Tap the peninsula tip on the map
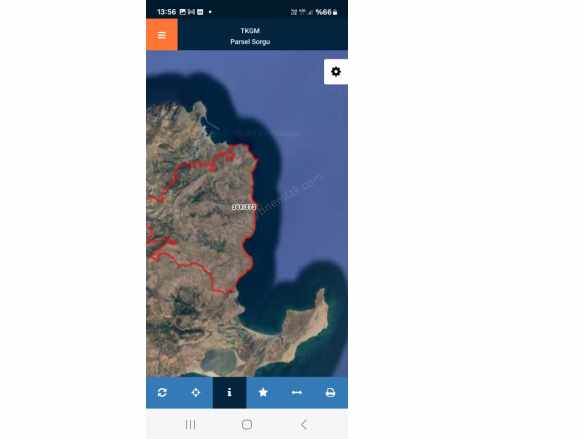This screenshot has width=585, height=439. [321, 295]
